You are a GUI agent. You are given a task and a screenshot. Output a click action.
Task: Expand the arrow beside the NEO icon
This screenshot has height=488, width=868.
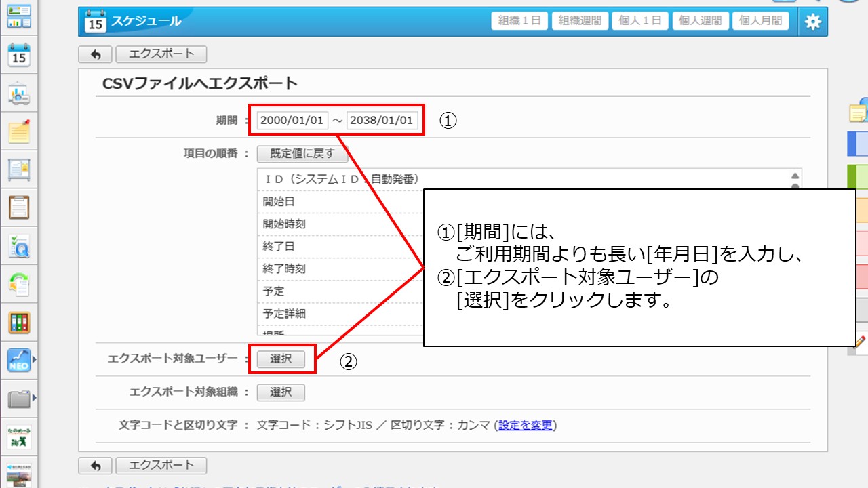[35, 360]
